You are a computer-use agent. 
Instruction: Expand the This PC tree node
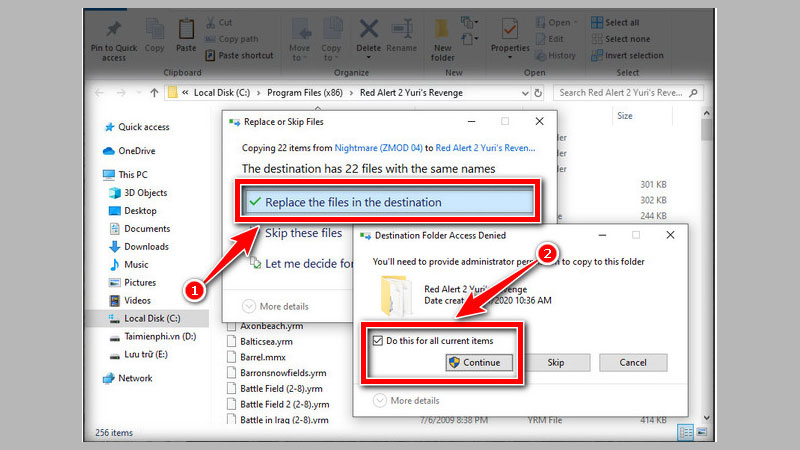97,174
